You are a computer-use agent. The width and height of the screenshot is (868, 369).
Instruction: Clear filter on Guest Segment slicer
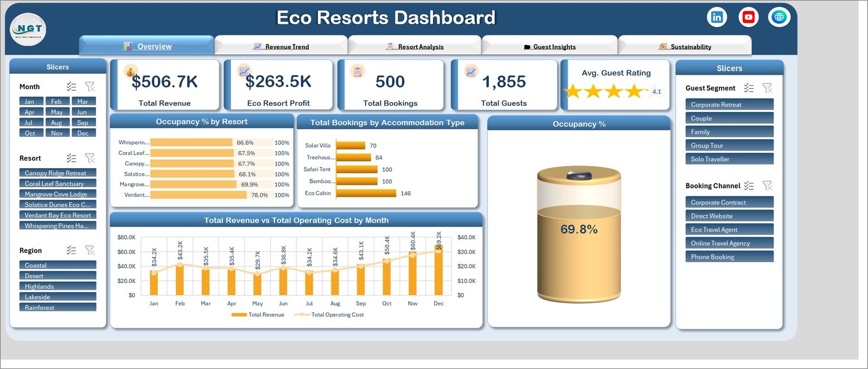pyautogui.click(x=767, y=88)
